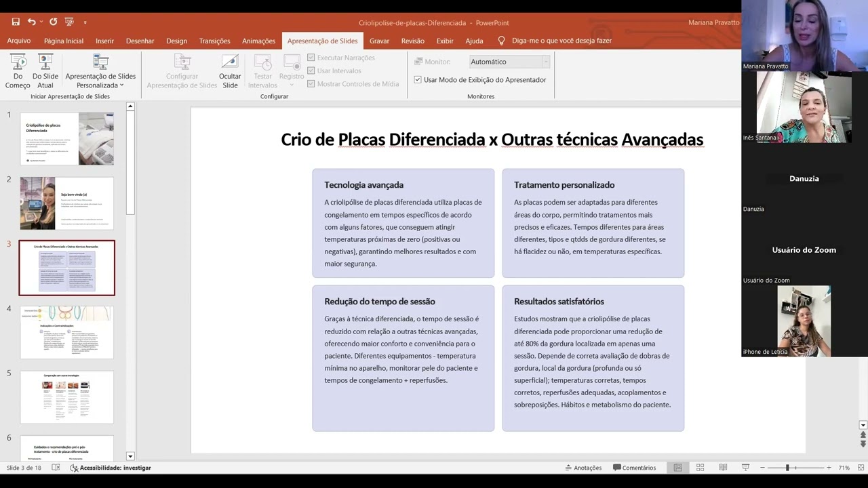Image resolution: width=868 pixels, height=488 pixels.
Task: Save the presentation with the floppy icon
Action: (x=16, y=22)
